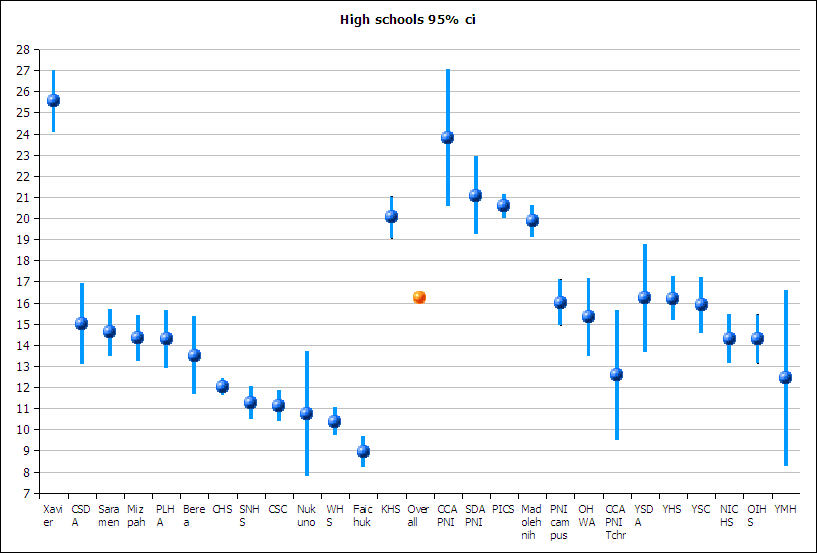817x553 pixels.
Task: Click the 'Nukuno' x-axis label
Action: coord(306,515)
